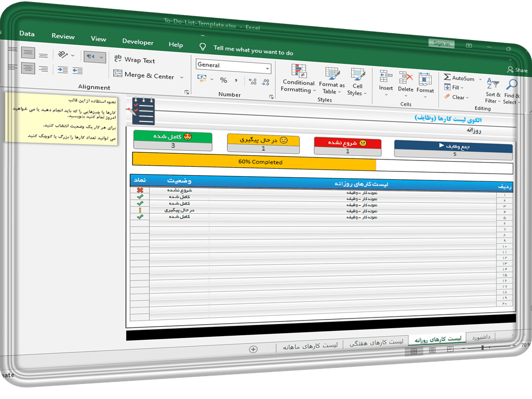Add a new sheet with plus button
The height and width of the screenshot is (399, 532).
[x=253, y=349]
